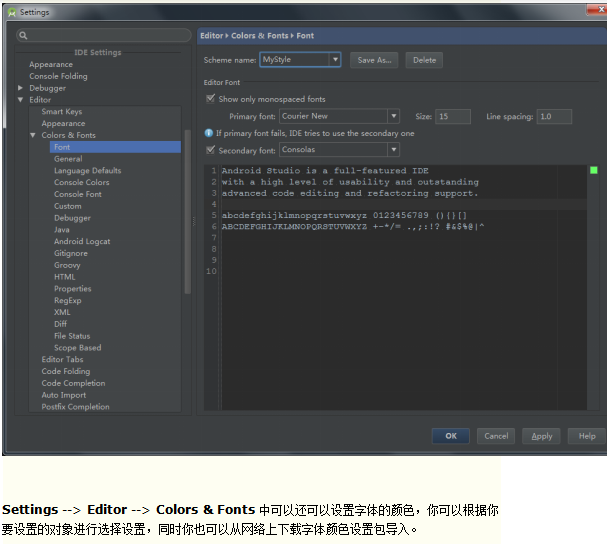Open the Scheme name dropdown

pos(335,60)
